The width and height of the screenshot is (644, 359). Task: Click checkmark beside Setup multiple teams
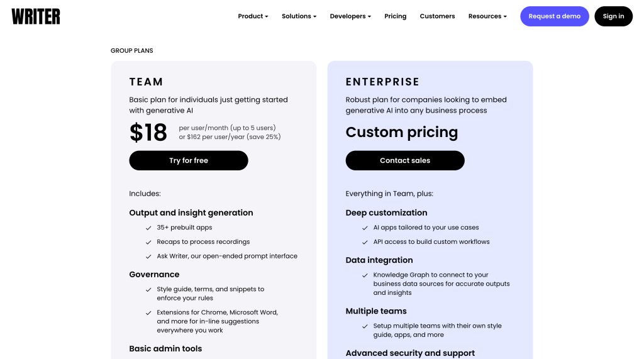tap(365, 326)
